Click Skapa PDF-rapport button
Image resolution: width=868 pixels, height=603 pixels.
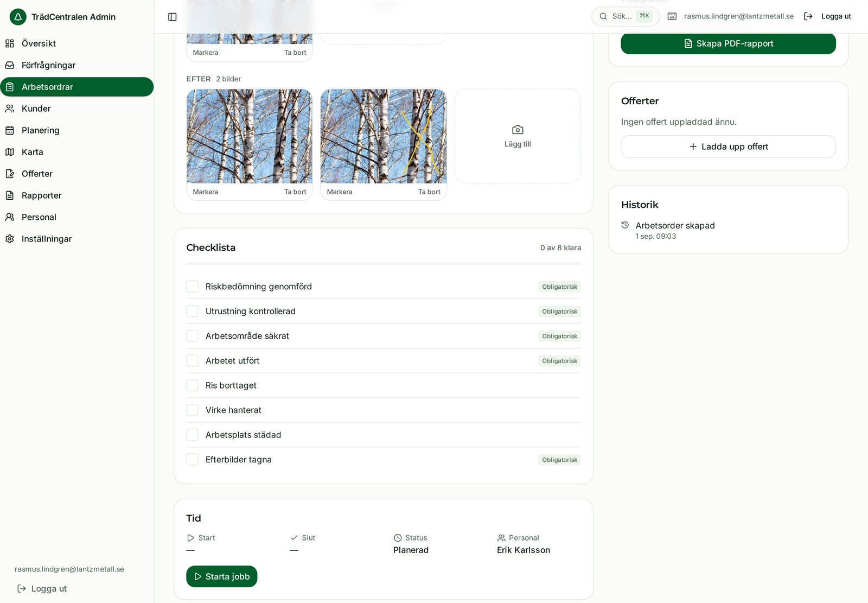[728, 43]
